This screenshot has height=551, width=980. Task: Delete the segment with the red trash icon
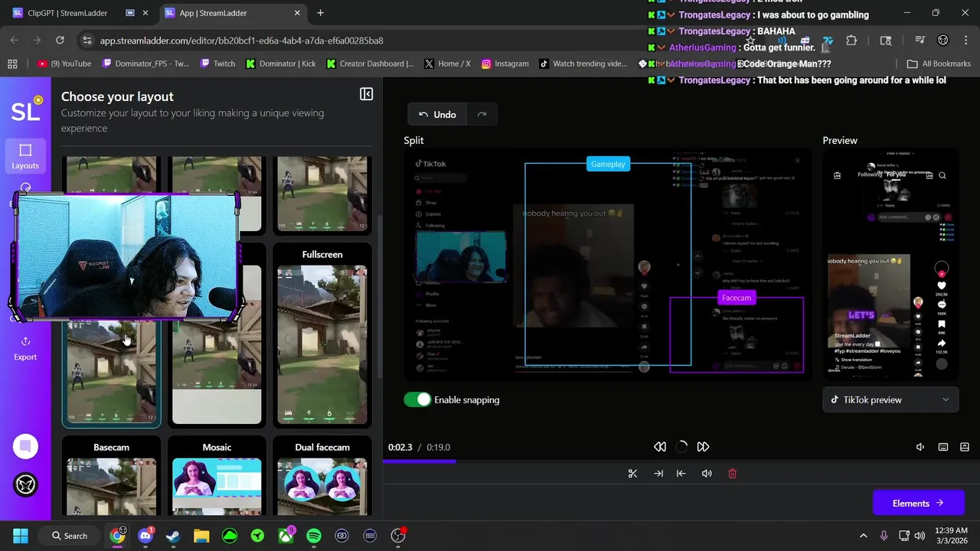732,474
